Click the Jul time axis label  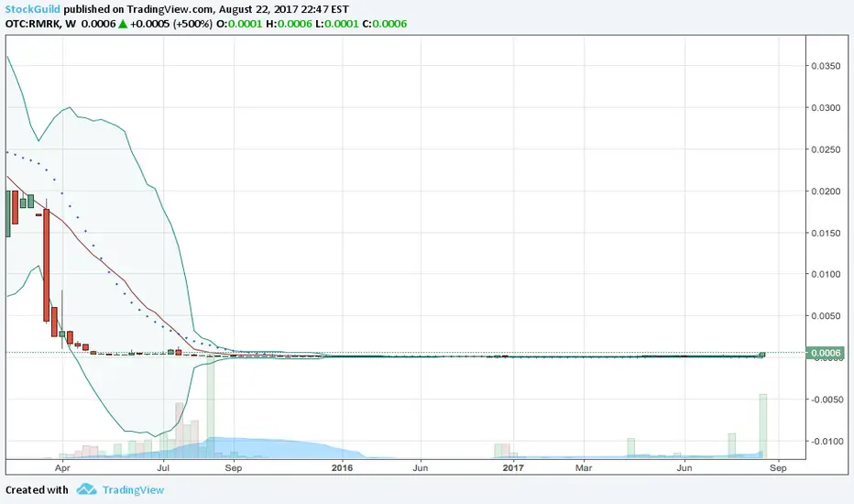pyautogui.click(x=163, y=468)
